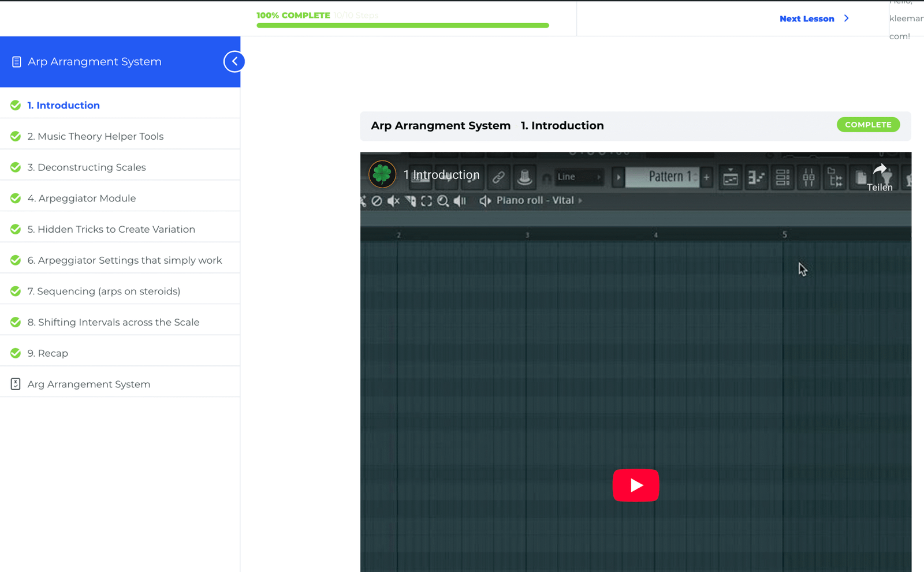The height and width of the screenshot is (572, 924).
Task: Open 7. Sequencing (arps on steroids) lesson
Action: click(104, 291)
